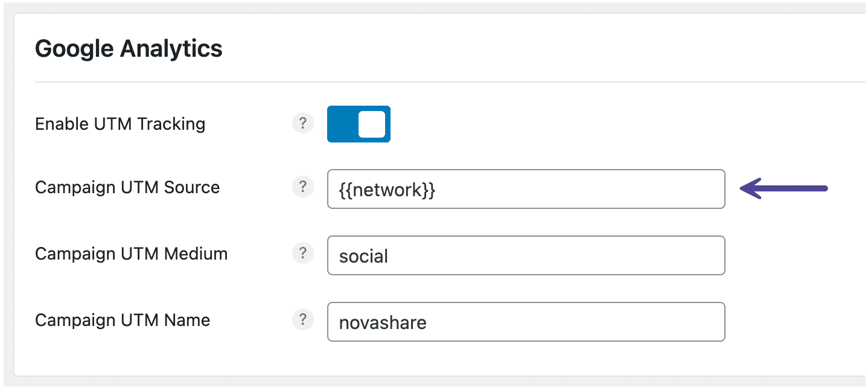Image resolution: width=868 pixels, height=390 pixels.
Task: Click the white knob of the tracking toggle
Action: [371, 124]
